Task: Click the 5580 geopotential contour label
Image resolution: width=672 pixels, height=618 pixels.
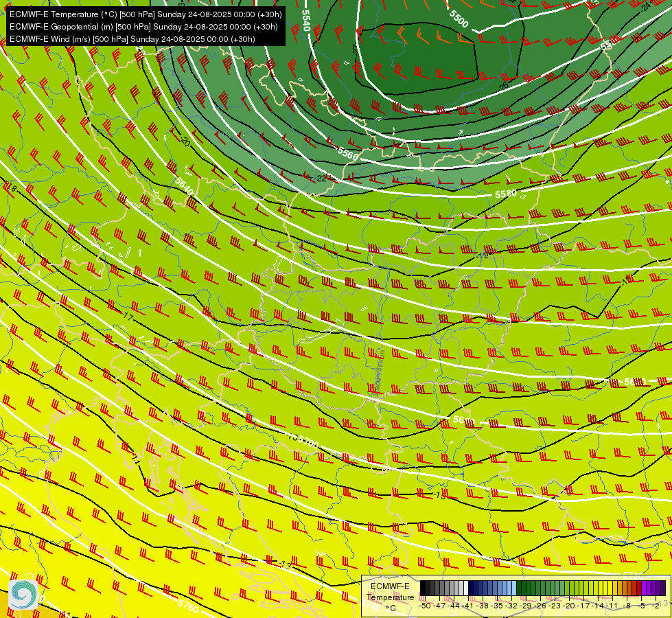Action: pos(506,194)
